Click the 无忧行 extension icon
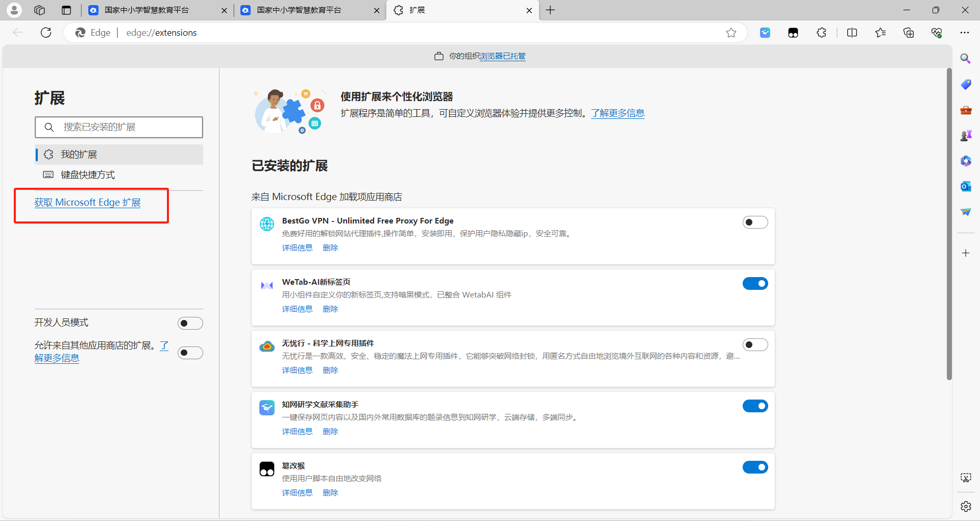The height and width of the screenshot is (521, 980). pos(267,346)
